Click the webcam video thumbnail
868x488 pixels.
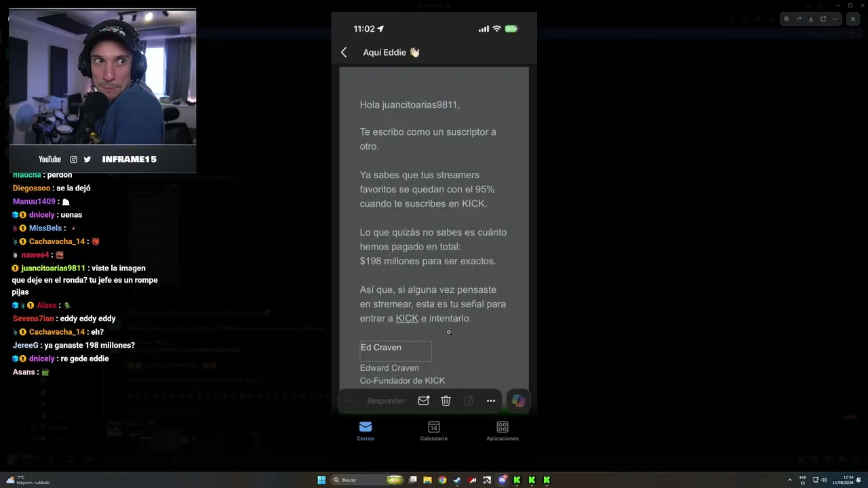[102, 77]
